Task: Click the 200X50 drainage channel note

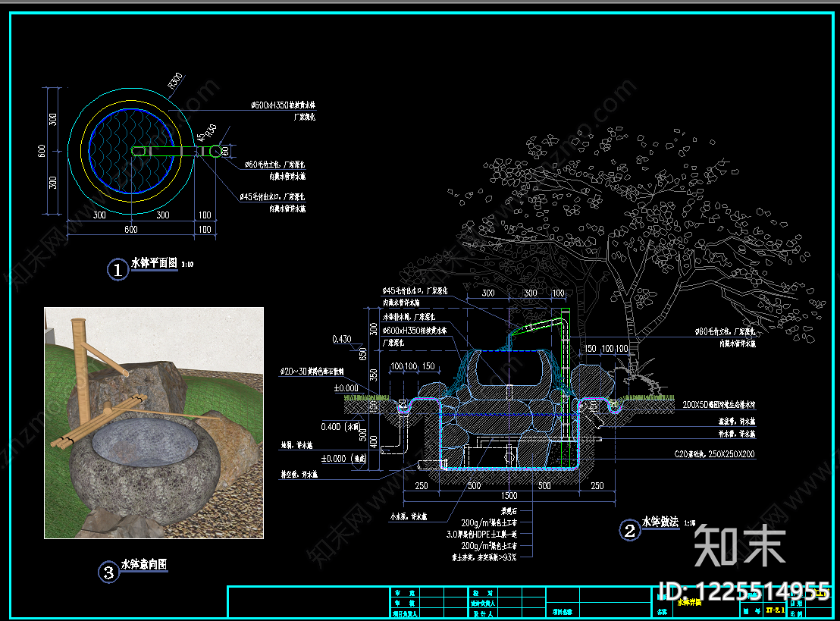Action: pos(719,405)
